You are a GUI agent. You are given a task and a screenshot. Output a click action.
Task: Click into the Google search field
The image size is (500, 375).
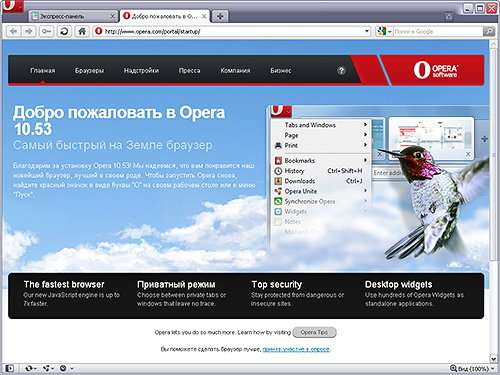(438, 31)
